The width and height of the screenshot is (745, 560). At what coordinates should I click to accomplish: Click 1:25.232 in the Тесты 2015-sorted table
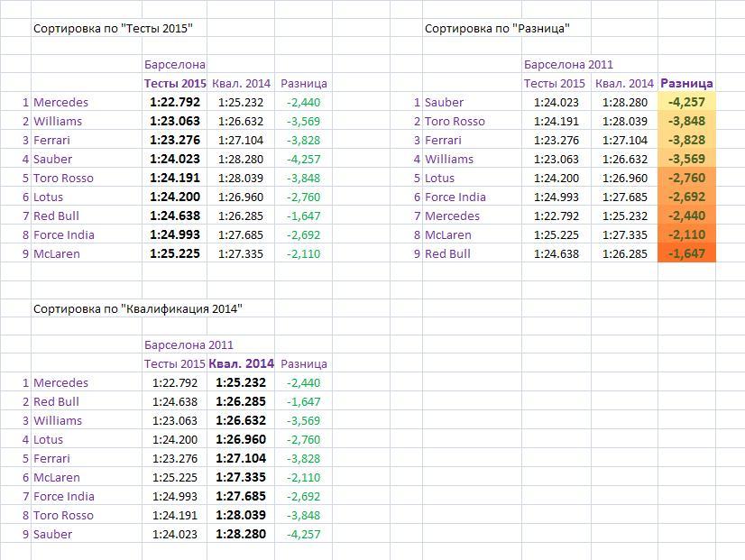click(x=241, y=102)
